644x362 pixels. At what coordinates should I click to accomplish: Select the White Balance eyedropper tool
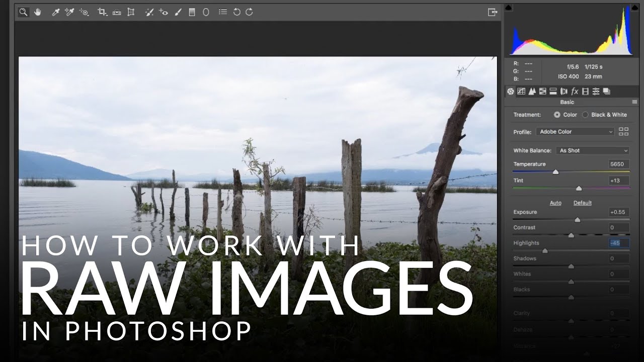pos(56,12)
